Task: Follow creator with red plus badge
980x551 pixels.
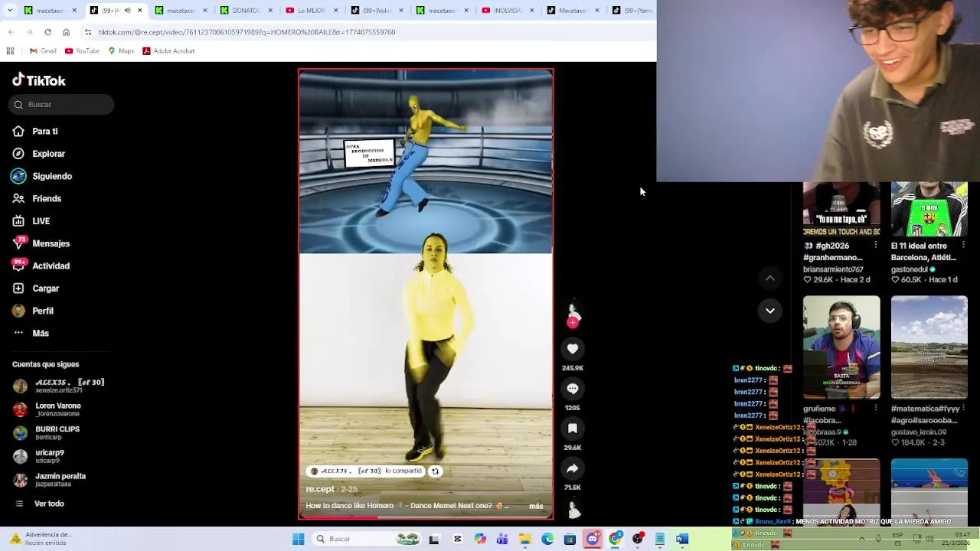Action: [x=572, y=323]
